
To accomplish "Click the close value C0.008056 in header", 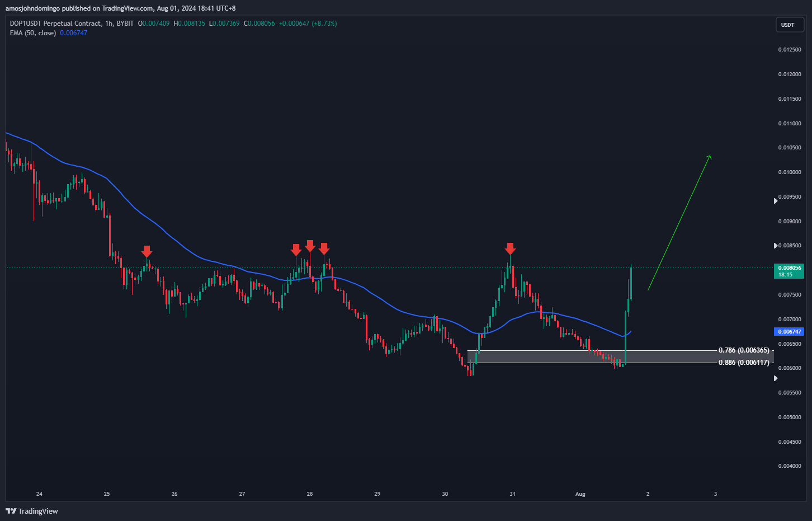I will tap(259, 24).
